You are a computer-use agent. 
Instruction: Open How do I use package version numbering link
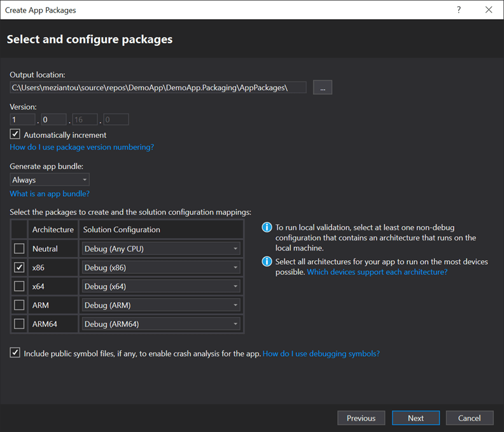[81, 147]
